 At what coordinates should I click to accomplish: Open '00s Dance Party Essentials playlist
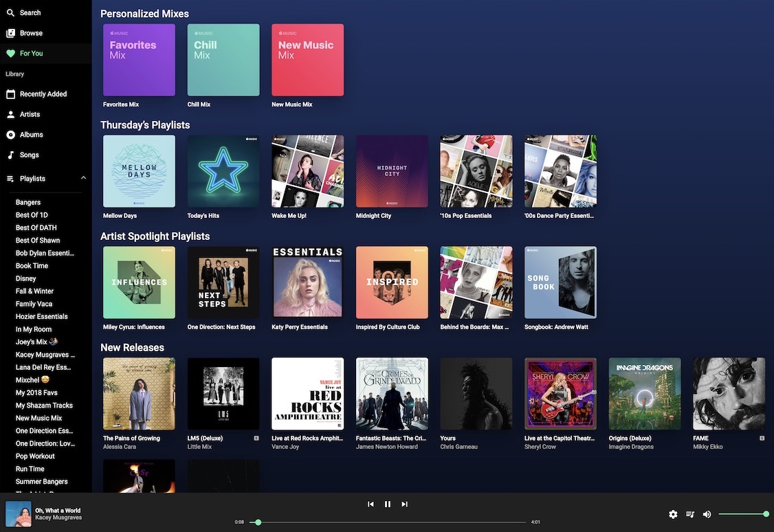click(x=560, y=171)
